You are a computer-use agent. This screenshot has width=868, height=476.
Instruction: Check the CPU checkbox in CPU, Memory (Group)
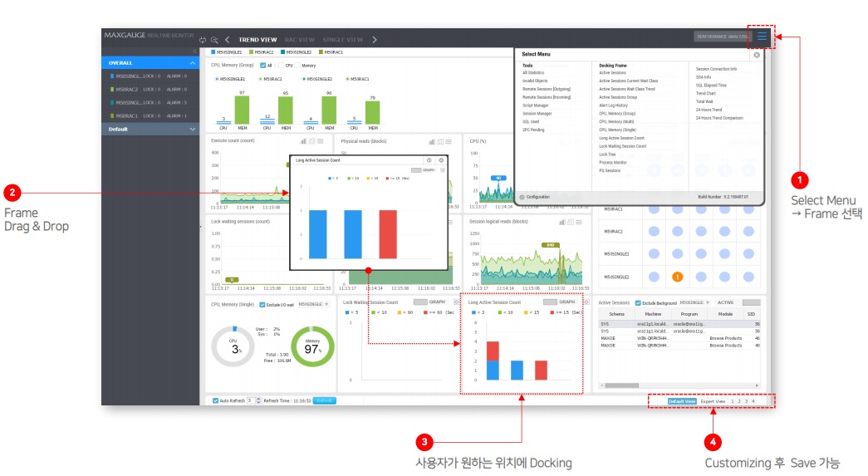[281, 65]
